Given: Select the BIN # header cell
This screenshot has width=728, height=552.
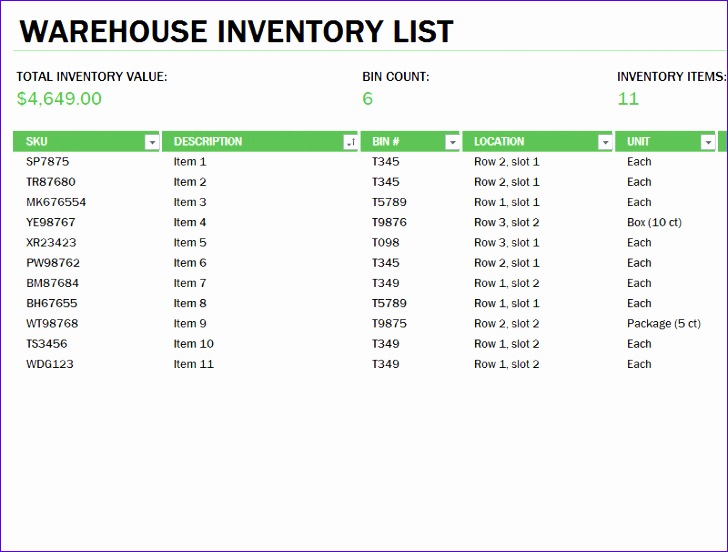Looking at the screenshot, I should (x=410, y=142).
